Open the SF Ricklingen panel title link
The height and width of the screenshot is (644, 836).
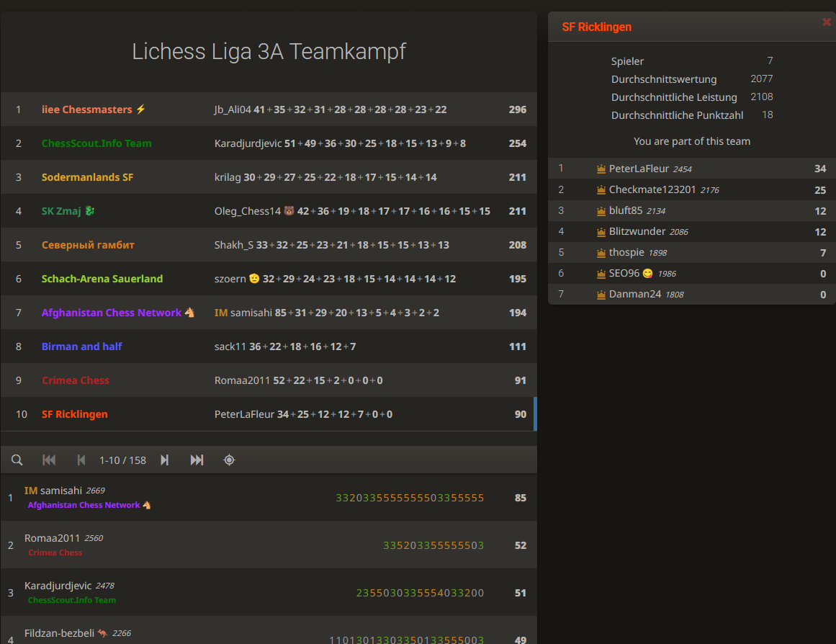[596, 27]
